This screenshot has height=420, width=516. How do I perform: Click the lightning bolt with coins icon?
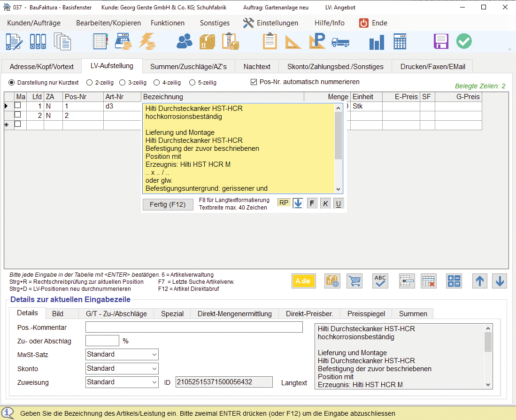click(147, 42)
